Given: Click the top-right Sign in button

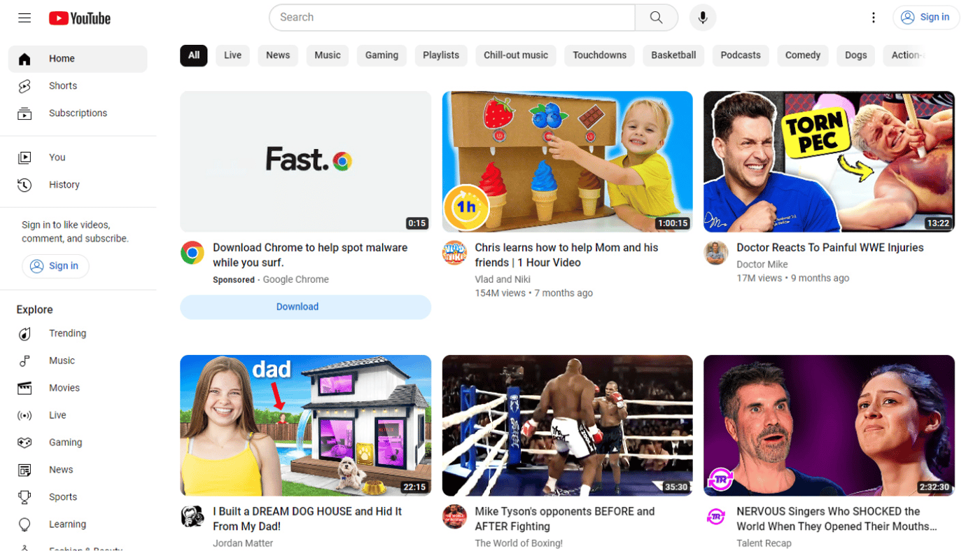Looking at the screenshot, I should (925, 18).
